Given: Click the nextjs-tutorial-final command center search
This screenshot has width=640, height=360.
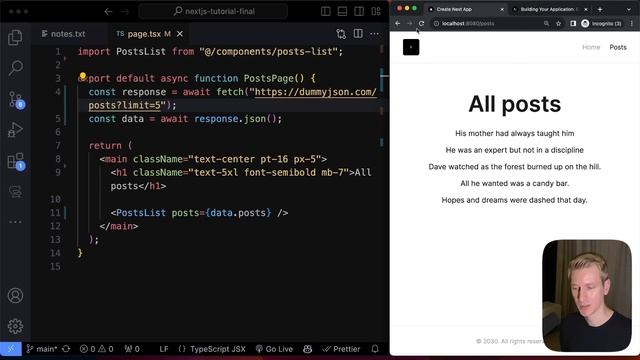Looking at the screenshot, I should click(213, 11).
